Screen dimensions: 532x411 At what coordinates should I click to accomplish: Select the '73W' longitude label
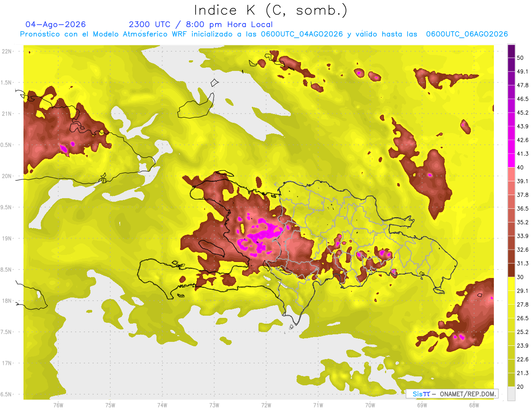pos(214,405)
